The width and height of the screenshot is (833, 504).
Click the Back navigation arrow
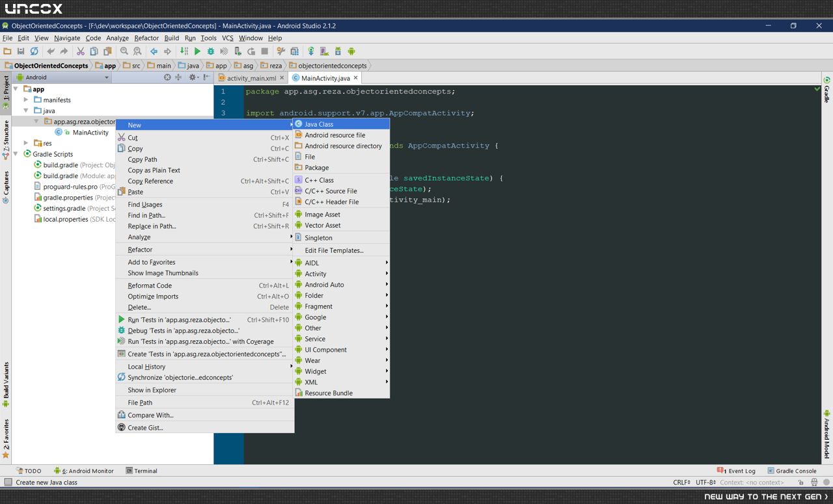click(154, 51)
